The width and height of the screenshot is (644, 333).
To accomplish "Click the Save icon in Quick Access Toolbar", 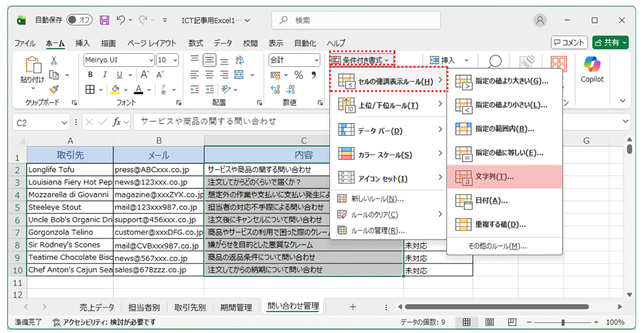I will [x=104, y=19].
